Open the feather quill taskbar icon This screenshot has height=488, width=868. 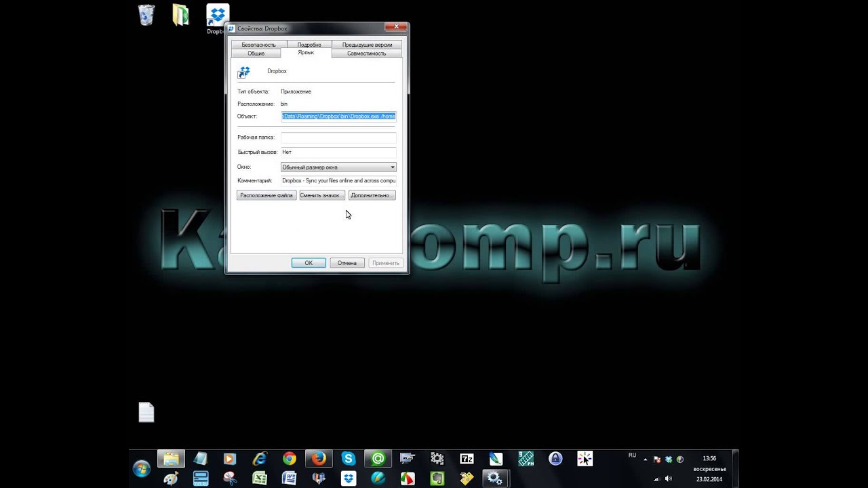(496, 459)
